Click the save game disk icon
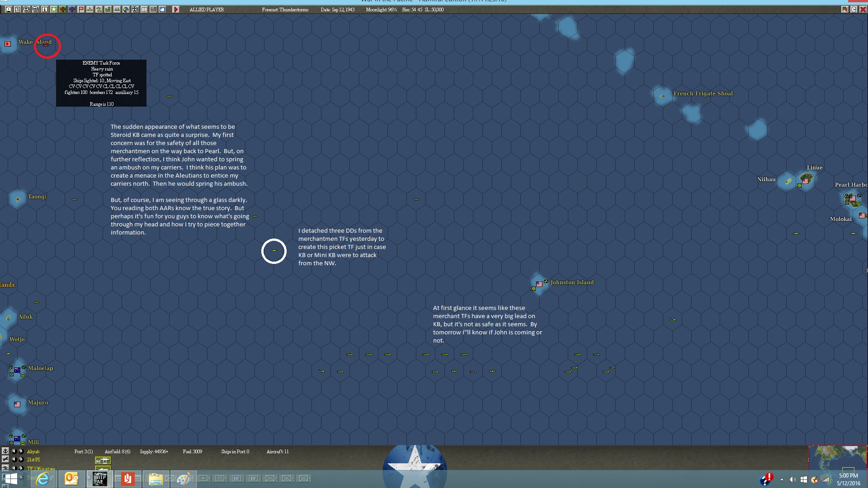 [9, 9]
